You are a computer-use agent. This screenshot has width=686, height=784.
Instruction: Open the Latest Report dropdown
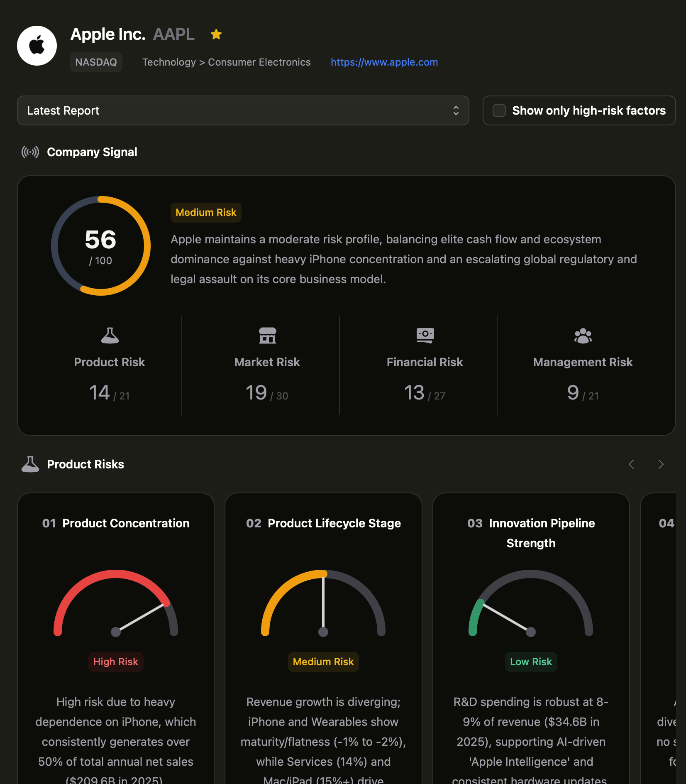pos(243,110)
